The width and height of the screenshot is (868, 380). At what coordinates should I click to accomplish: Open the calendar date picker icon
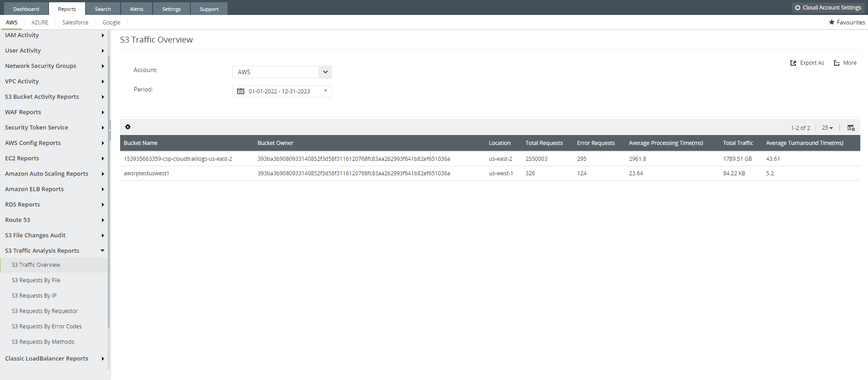[x=241, y=91]
